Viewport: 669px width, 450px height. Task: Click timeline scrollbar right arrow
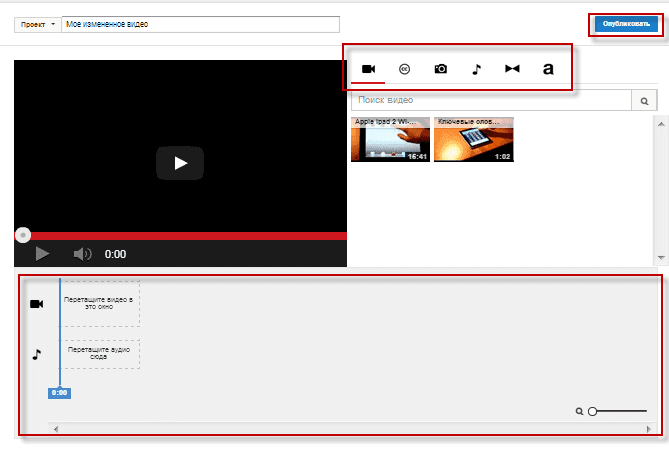point(649,429)
